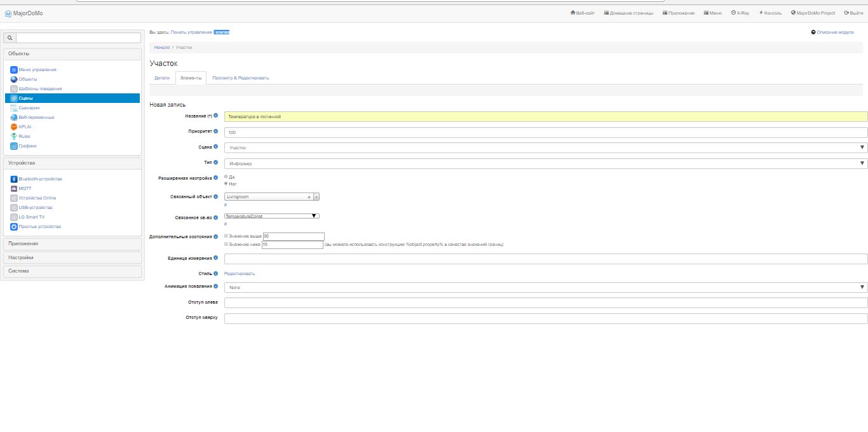Select the Да radio for advanced settings

point(226,177)
